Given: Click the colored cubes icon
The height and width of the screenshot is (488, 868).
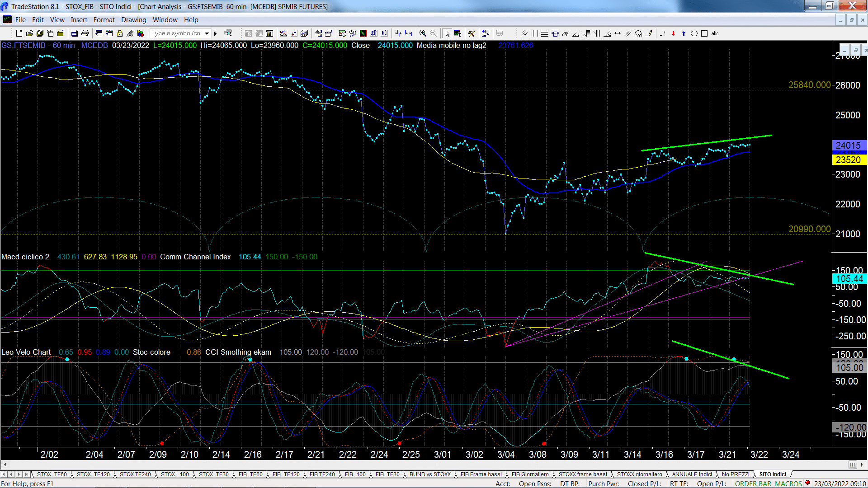Looking at the screenshot, I should 140,33.
